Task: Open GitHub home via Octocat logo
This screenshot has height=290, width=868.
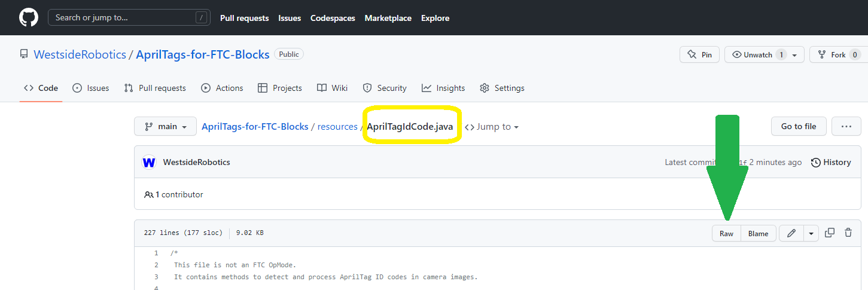Action: coord(29,17)
